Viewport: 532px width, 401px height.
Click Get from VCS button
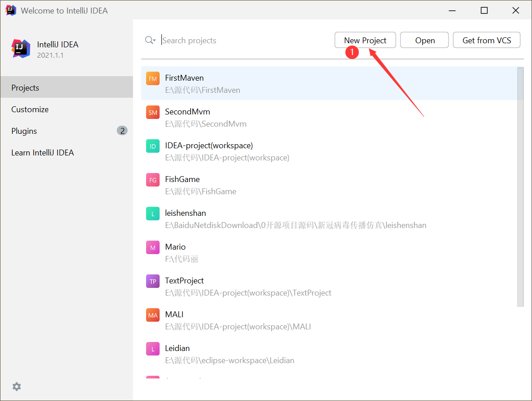click(x=486, y=41)
